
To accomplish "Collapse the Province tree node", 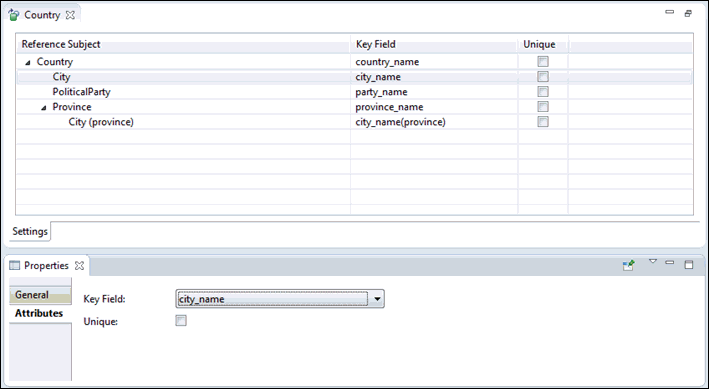I will click(x=43, y=108).
